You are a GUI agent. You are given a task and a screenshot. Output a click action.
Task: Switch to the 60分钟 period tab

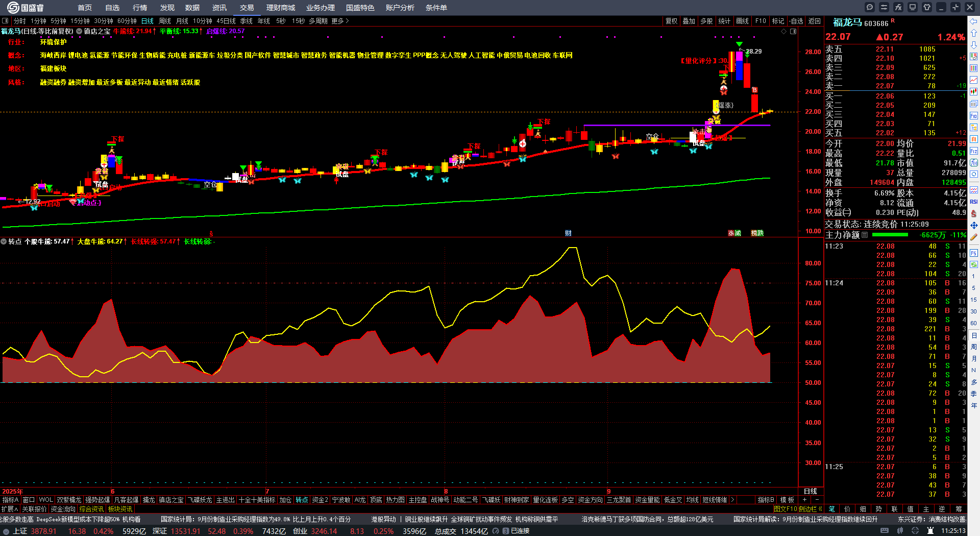point(127,21)
